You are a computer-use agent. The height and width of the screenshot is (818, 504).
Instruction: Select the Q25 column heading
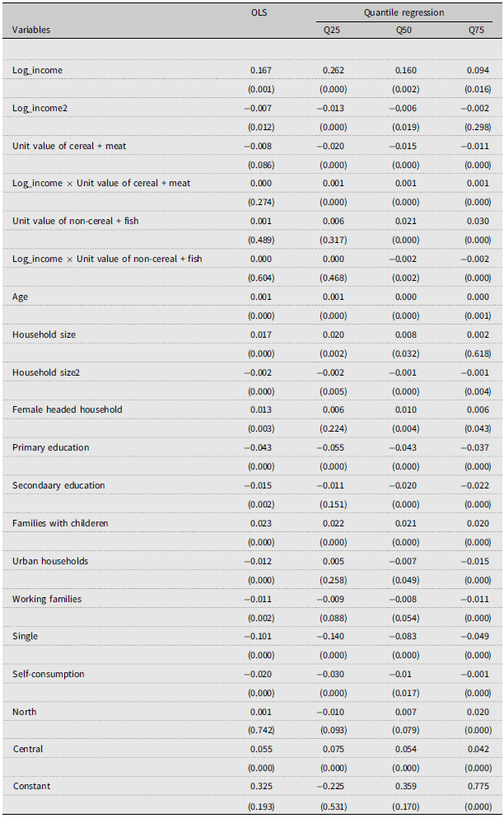click(334, 30)
